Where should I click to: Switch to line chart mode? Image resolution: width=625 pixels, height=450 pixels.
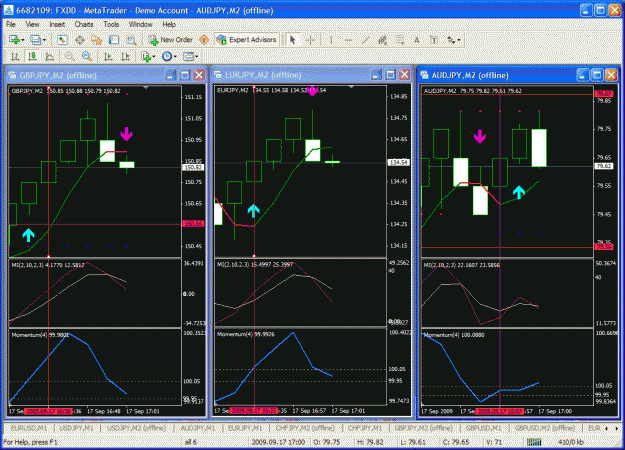[x=49, y=57]
